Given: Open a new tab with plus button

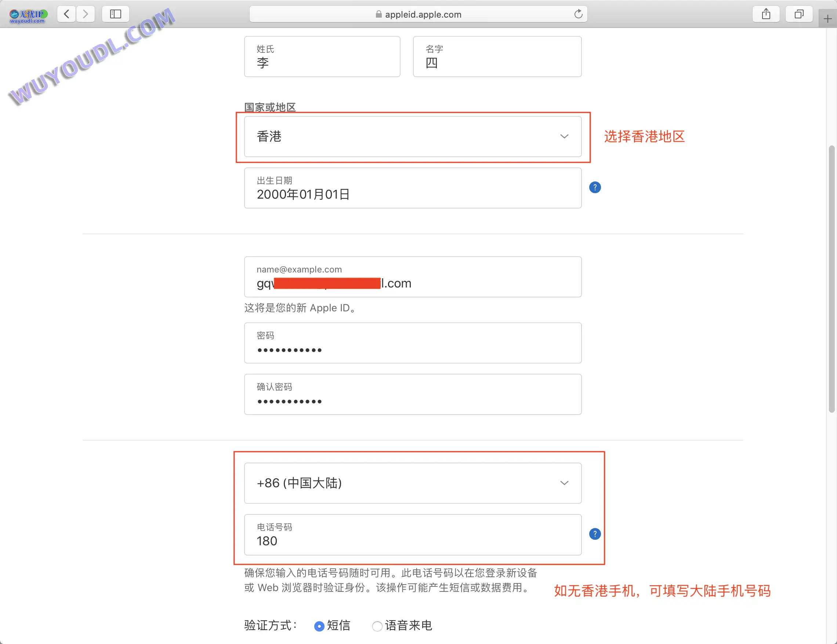Looking at the screenshot, I should (x=827, y=19).
